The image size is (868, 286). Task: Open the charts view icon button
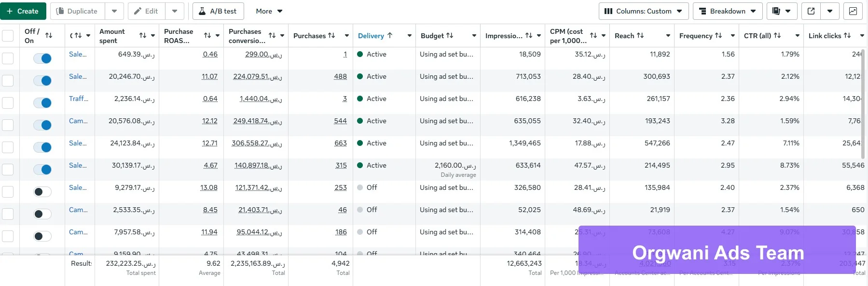853,11
